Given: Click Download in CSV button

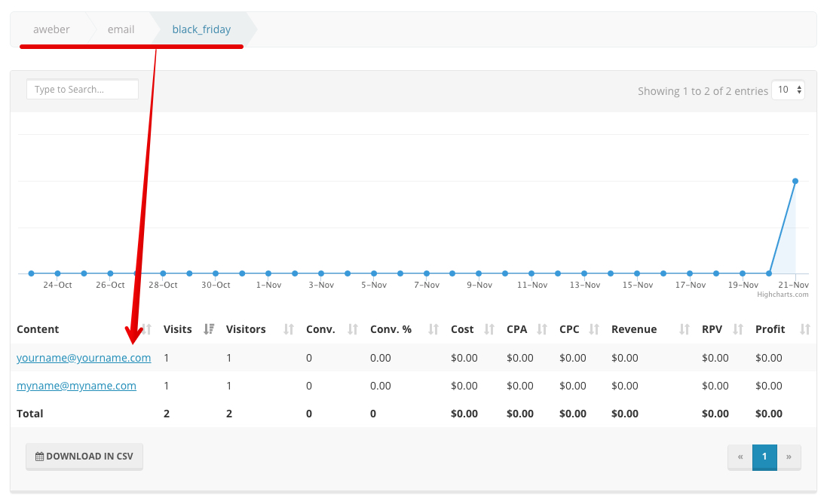Looking at the screenshot, I should (x=84, y=457).
